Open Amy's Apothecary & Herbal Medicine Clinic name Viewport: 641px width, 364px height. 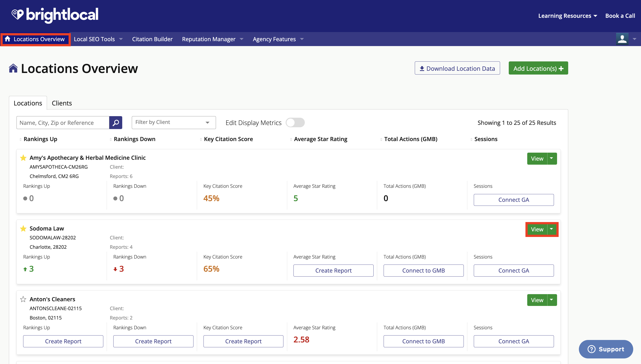coord(88,158)
